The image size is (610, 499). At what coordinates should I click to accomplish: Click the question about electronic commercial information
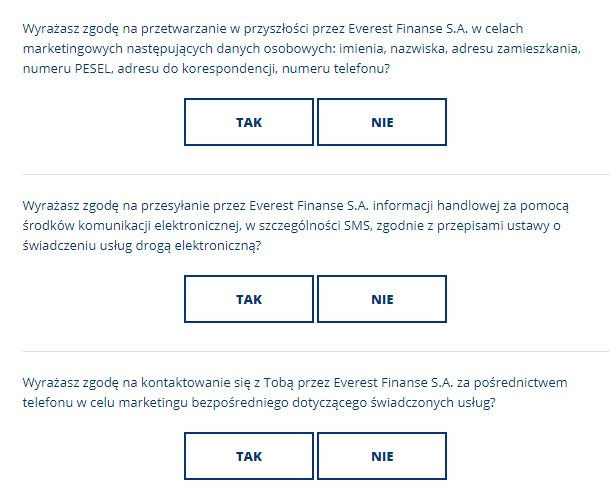(x=296, y=226)
